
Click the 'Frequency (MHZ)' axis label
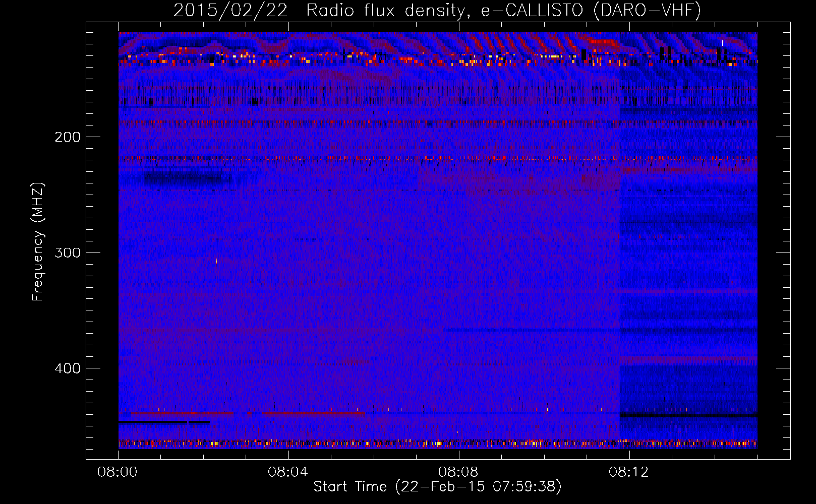click(38, 241)
